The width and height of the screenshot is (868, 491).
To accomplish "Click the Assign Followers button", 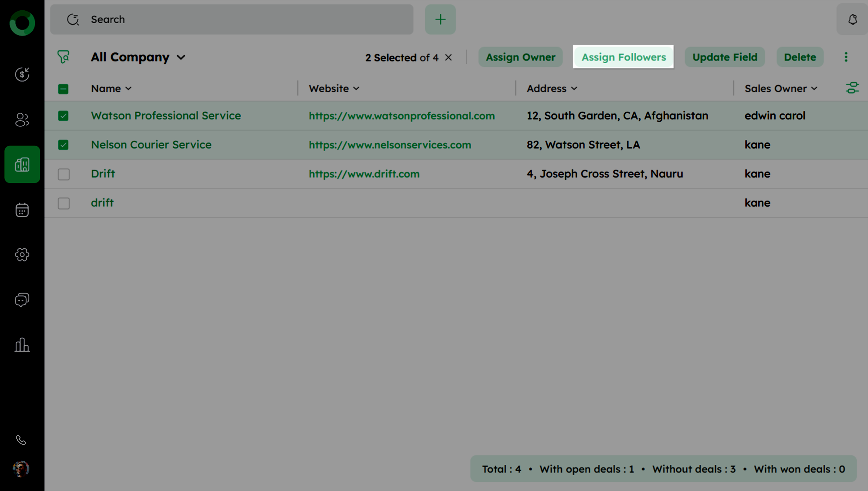I will pyautogui.click(x=623, y=57).
